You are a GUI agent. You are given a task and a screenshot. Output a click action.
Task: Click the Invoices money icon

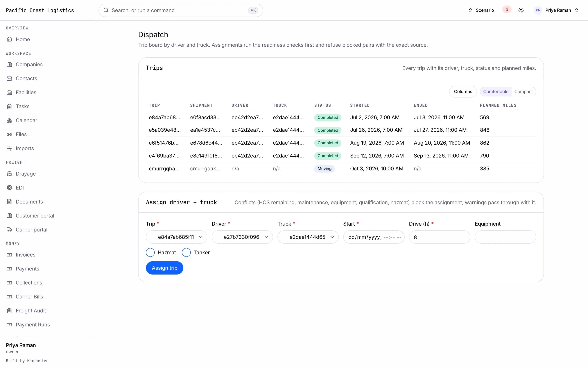click(9, 255)
